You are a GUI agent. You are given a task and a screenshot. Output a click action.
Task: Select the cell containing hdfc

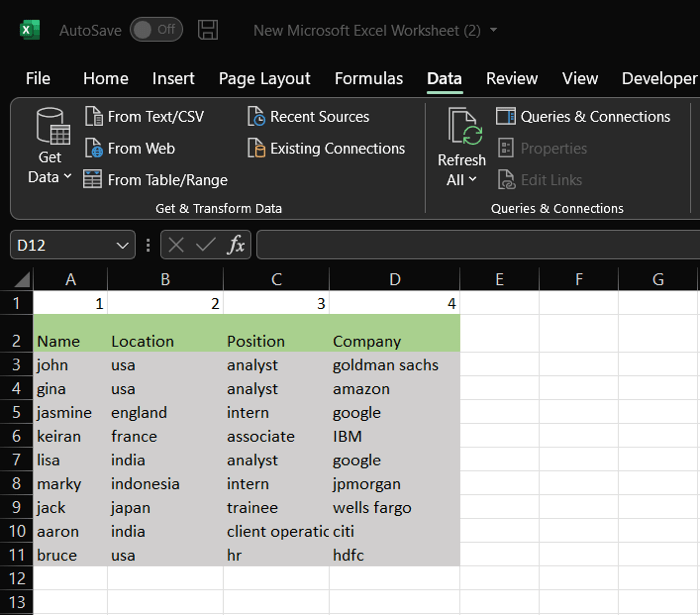point(395,555)
